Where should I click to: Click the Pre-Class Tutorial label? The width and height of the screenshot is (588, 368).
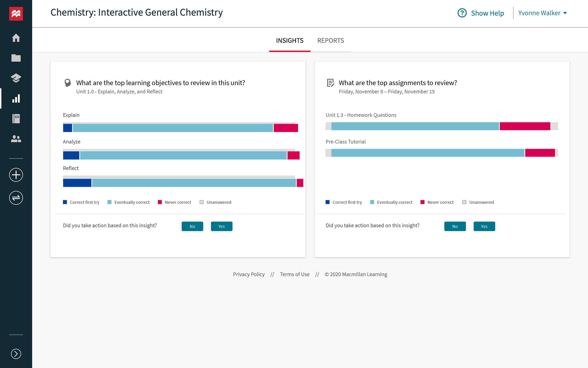point(345,142)
